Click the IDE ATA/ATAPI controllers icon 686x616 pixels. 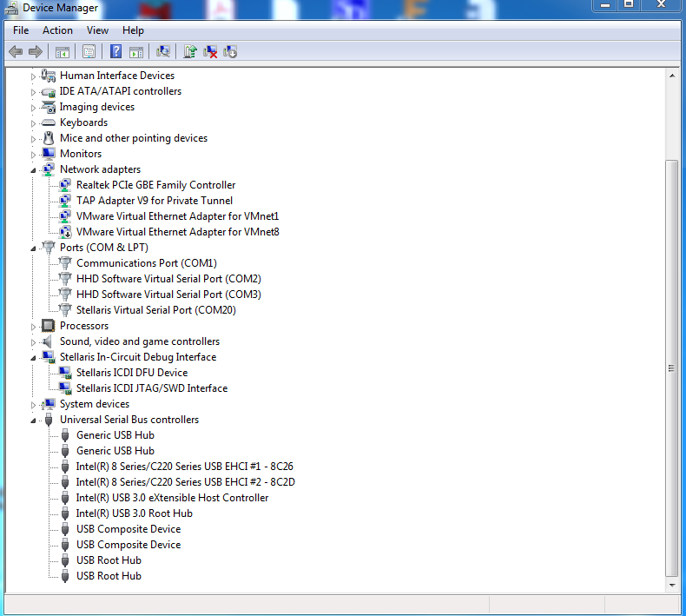click(48, 91)
